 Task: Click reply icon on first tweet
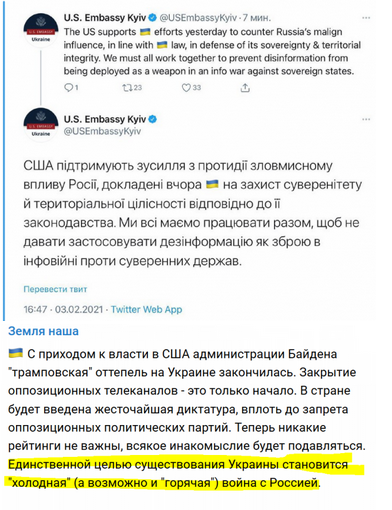click(x=68, y=88)
